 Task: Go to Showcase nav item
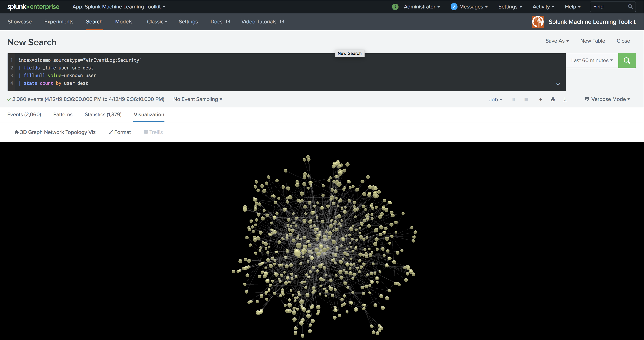pyautogui.click(x=20, y=22)
